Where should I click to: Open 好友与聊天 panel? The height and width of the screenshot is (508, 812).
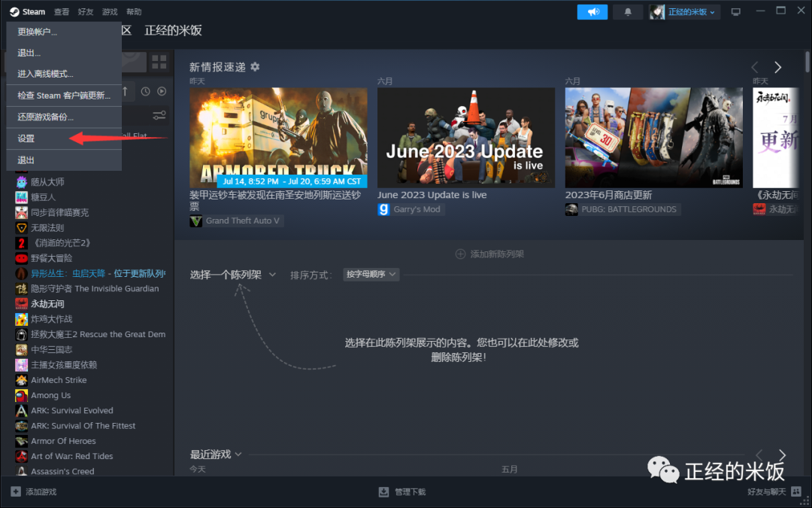click(x=774, y=491)
